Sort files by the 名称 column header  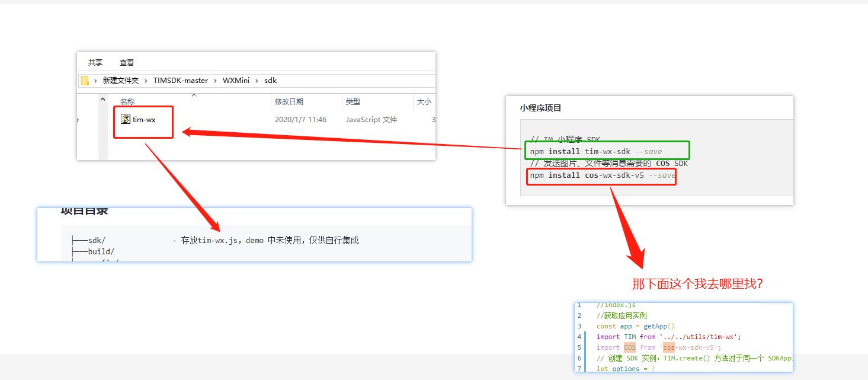click(127, 102)
